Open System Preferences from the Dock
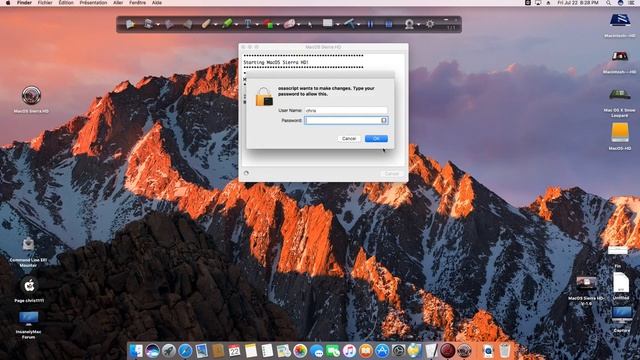Image resolution: width=640 pixels, height=360 pixels. coord(398,351)
